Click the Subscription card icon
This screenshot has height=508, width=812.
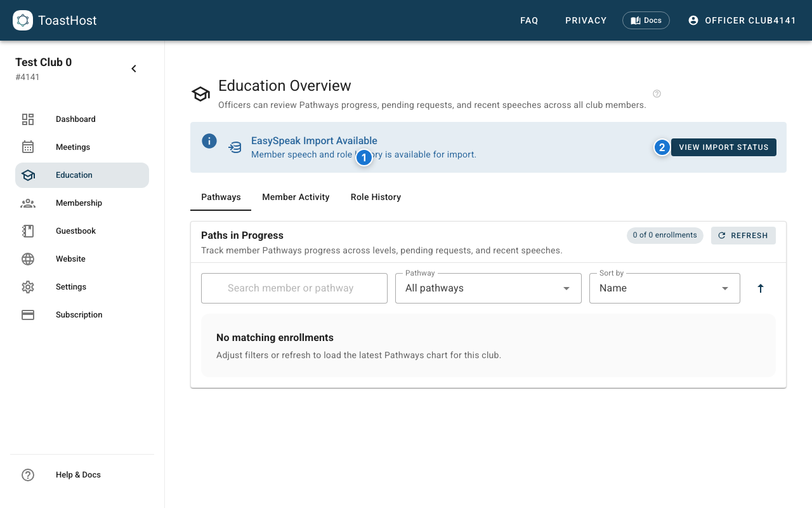tap(28, 314)
